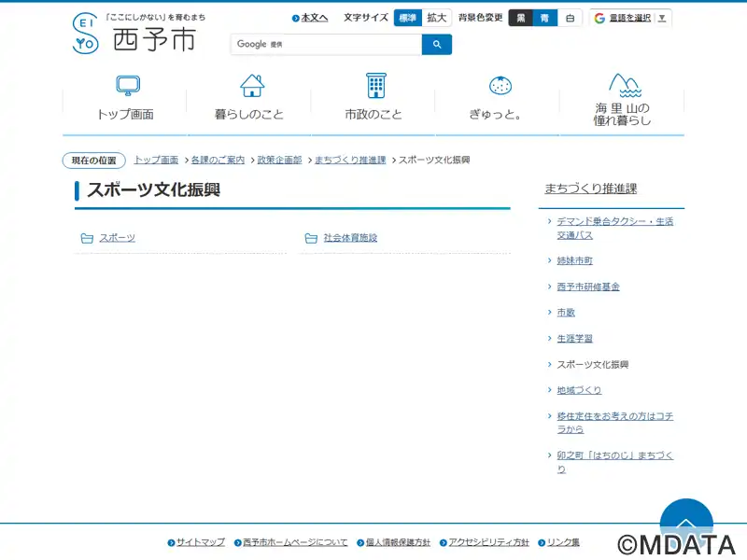Switch background color to 青
This screenshot has height=560, width=747.
pos(545,18)
